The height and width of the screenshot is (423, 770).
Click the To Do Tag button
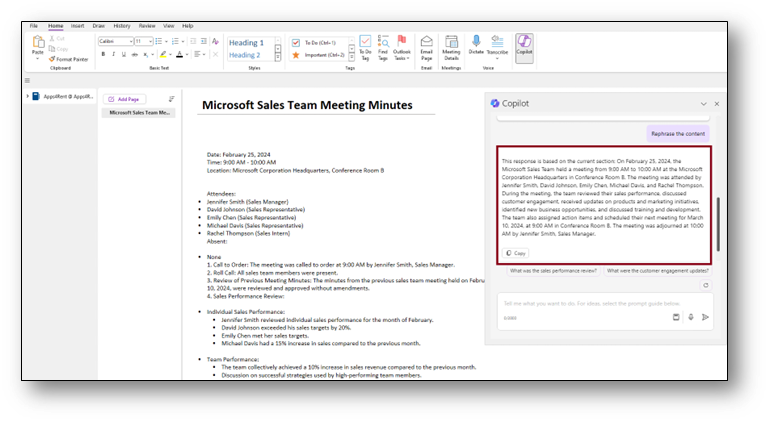coord(365,48)
